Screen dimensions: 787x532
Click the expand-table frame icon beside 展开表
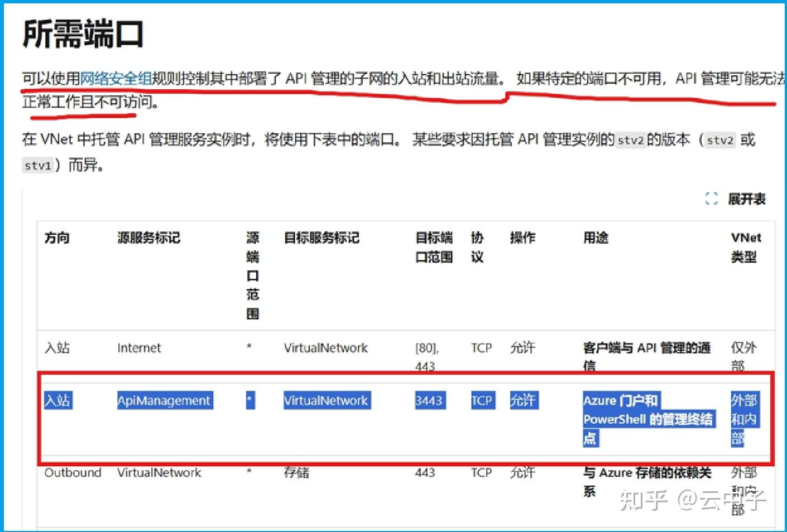[x=711, y=199]
